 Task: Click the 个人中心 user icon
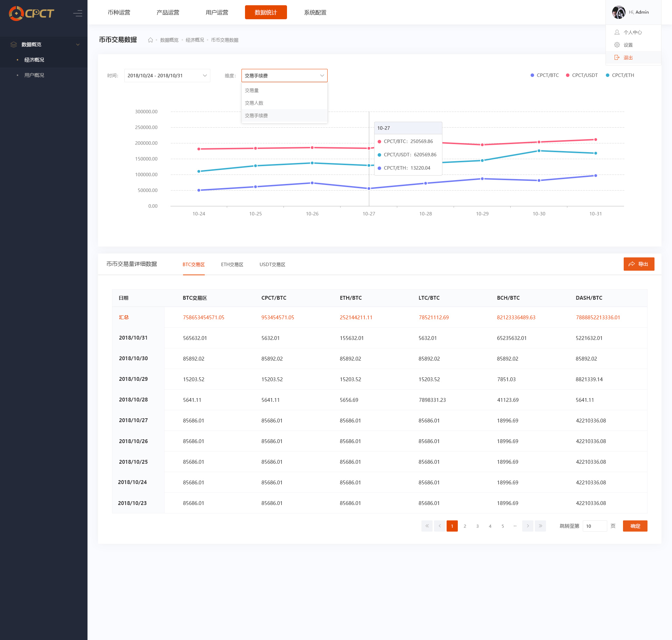click(617, 32)
